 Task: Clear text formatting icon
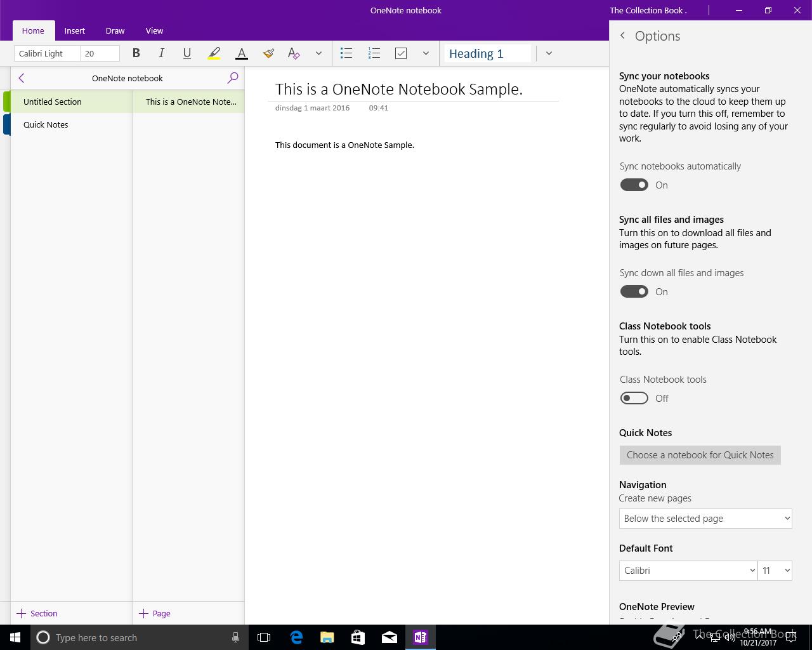tap(294, 53)
